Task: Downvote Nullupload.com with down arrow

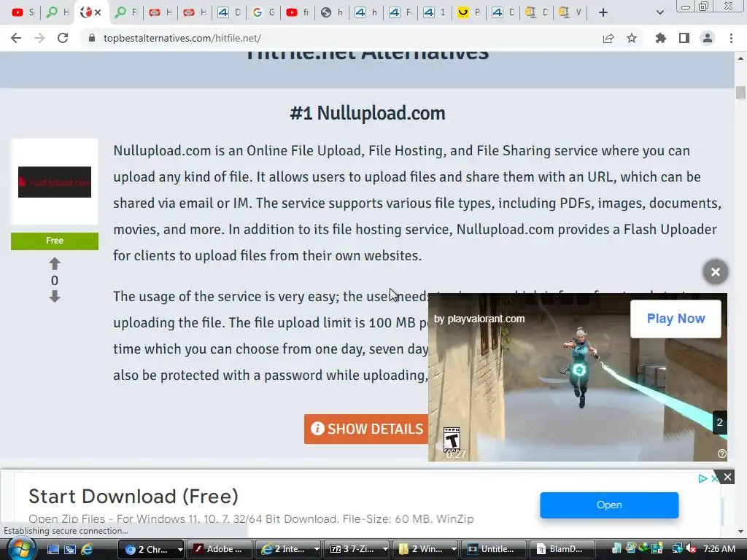Action: [x=55, y=297]
